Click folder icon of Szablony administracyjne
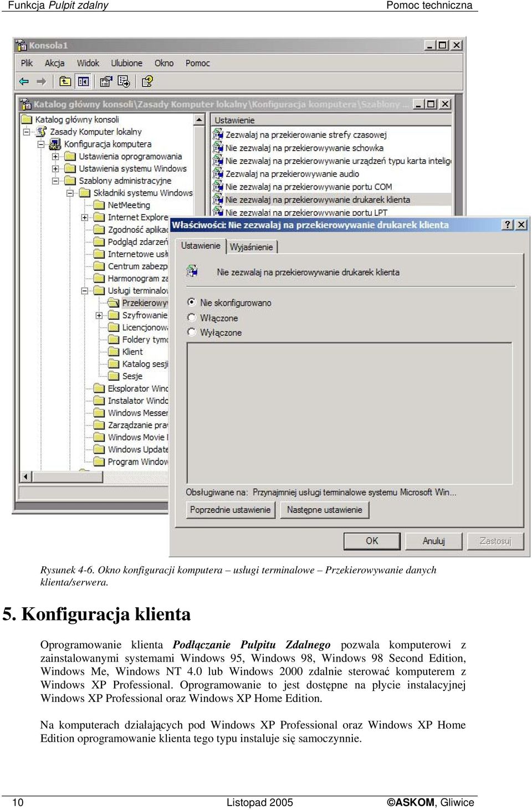This screenshot has height=810, width=532. [x=70, y=181]
